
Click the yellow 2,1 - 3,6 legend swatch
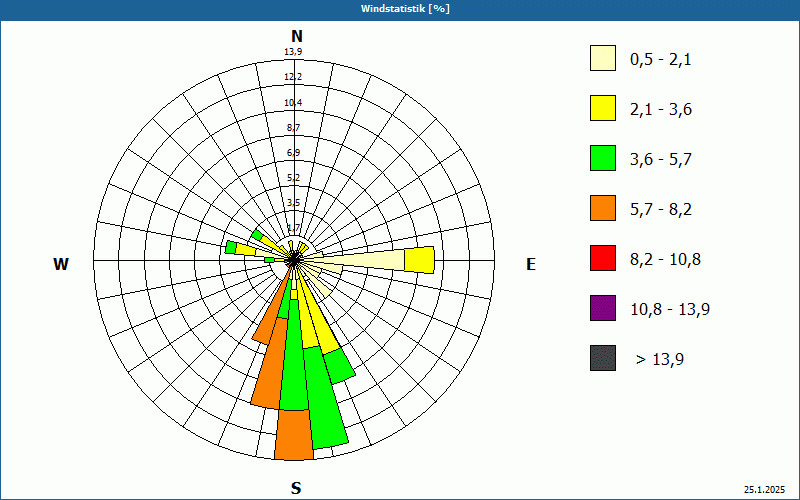click(603, 108)
